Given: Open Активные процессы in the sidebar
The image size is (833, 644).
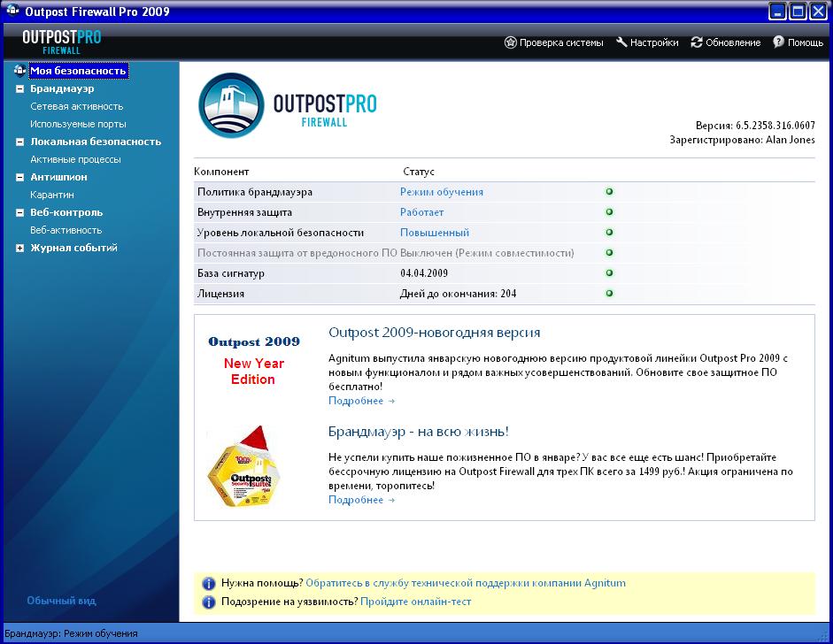Looking at the screenshot, I should [75, 159].
